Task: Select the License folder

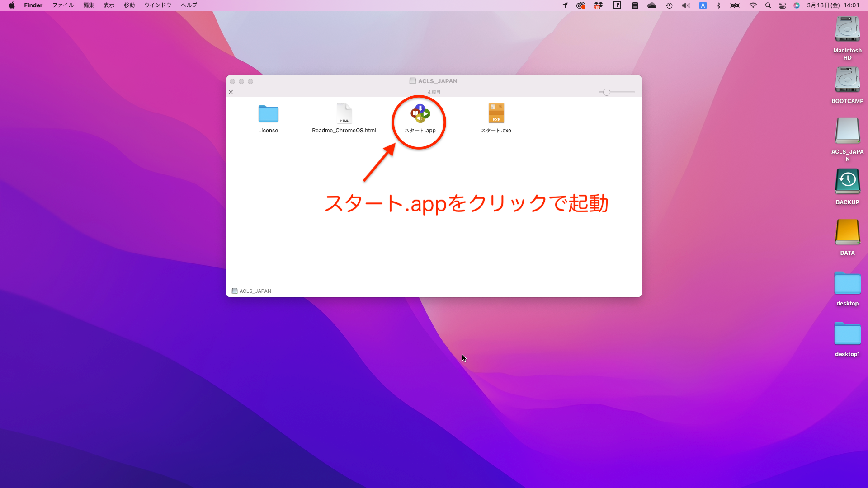Action: (268, 114)
